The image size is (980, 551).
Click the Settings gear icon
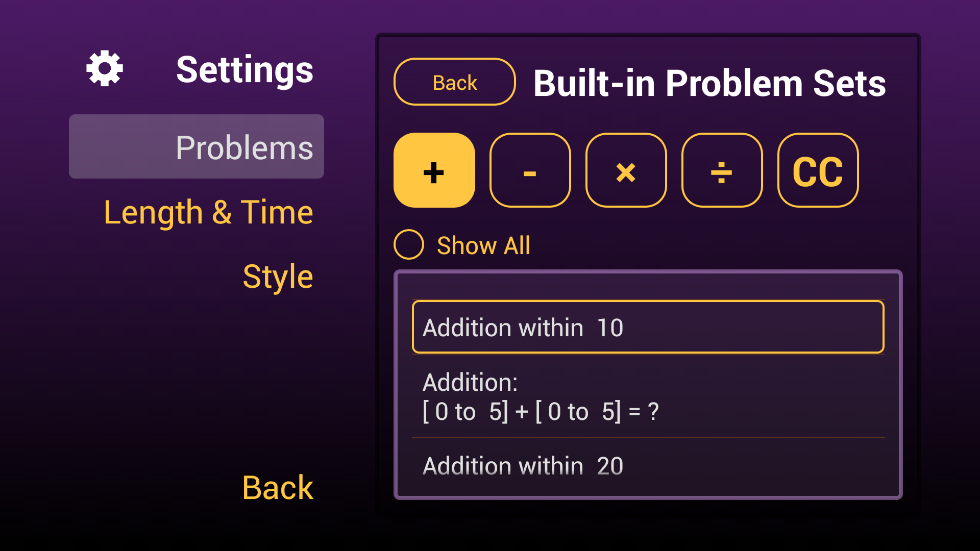coord(104,68)
